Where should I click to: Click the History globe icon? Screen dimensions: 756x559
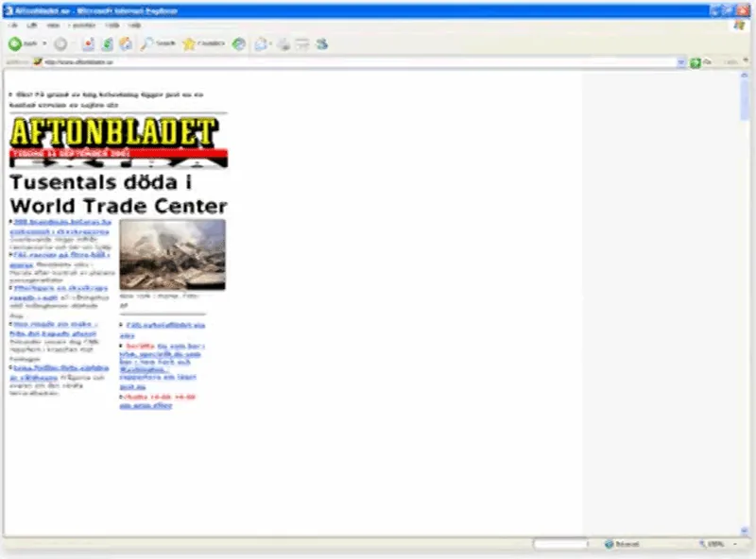(239, 43)
